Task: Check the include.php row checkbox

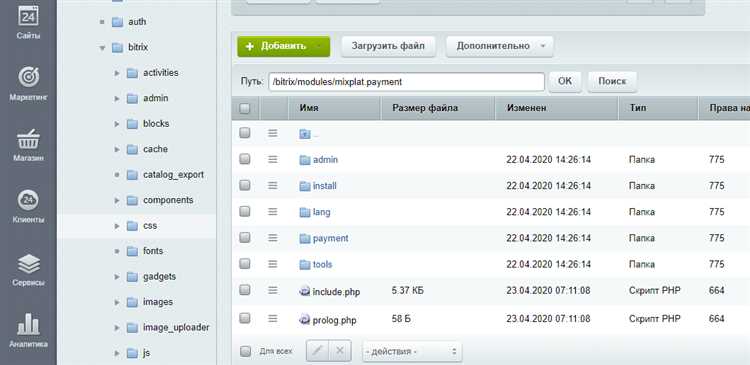Action: click(244, 289)
